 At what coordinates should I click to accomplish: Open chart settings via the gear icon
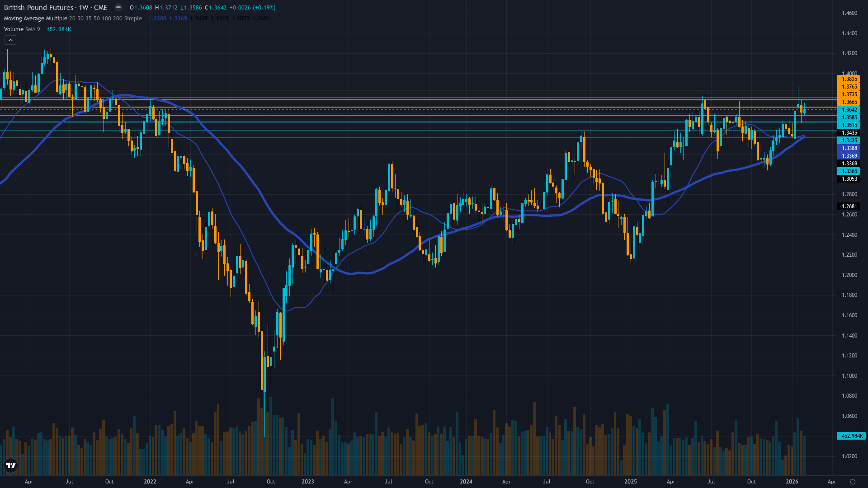click(x=853, y=482)
